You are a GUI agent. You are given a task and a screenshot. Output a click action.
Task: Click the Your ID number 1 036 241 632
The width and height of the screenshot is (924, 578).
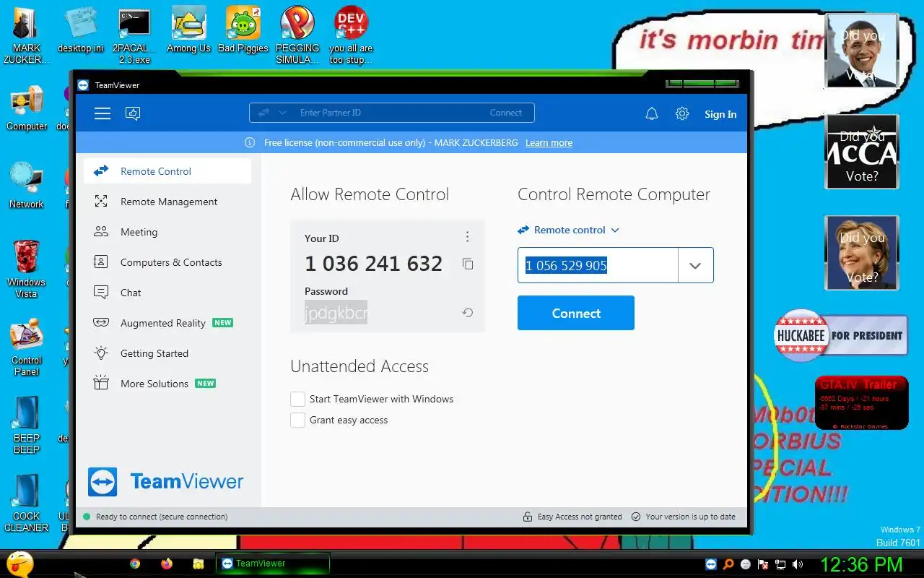click(373, 264)
